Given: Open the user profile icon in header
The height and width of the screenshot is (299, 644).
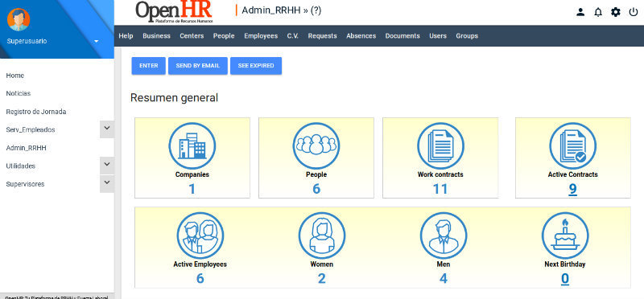Looking at the screenshot, I should 580,12.
